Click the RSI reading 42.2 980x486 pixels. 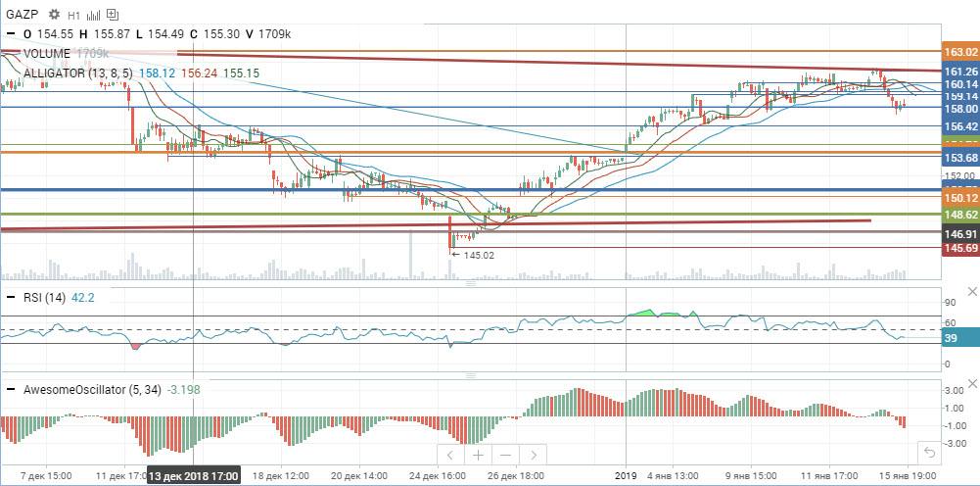tap(82, 298)
